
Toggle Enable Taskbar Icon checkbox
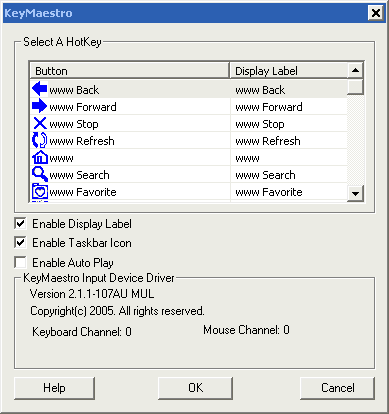(20, 243)
